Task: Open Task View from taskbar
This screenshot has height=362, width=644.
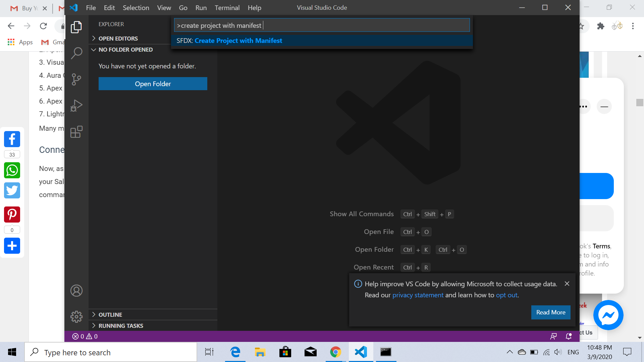Action: pos(209,352)
